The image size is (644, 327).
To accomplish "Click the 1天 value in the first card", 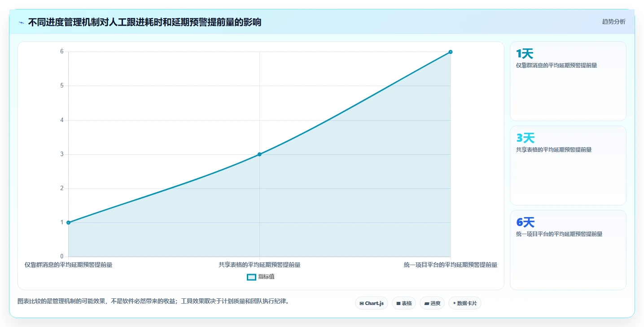I will [x=525, y=54].
